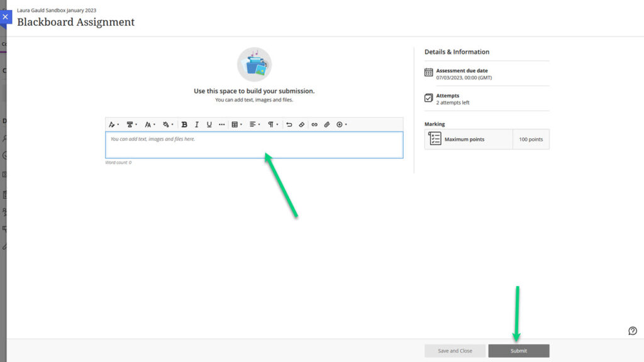This screenshot has width=644, height=362.
Task: Click Save and Close
Action: click(455, 351)
